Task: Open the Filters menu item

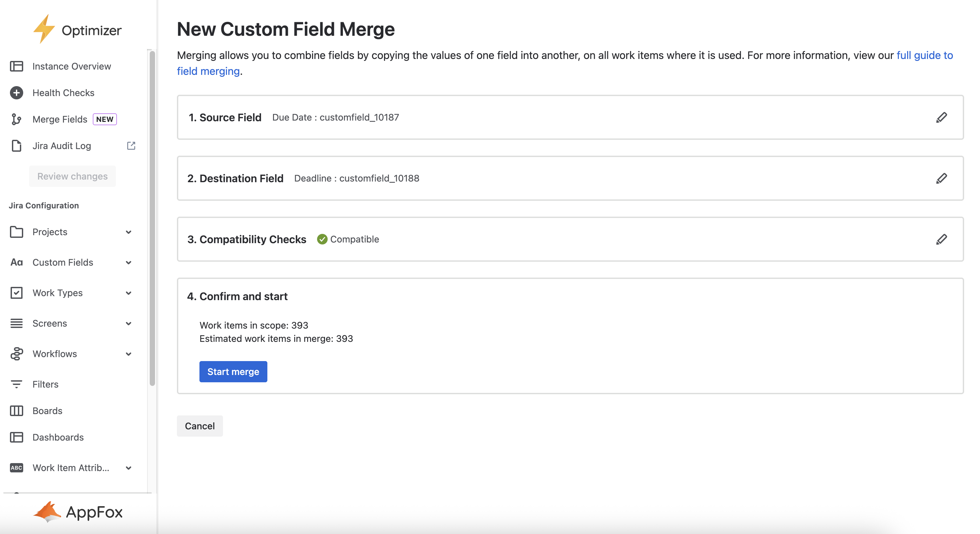Action: [45, 384]
